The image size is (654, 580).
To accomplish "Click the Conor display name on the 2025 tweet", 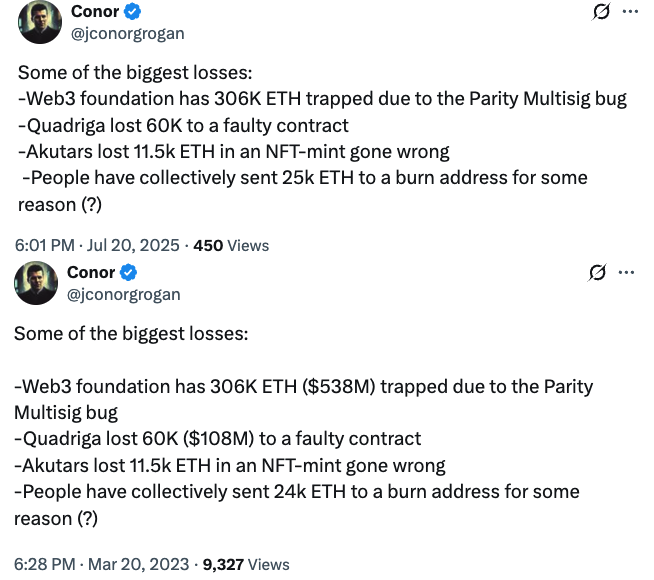I will (x=95, y=12).
